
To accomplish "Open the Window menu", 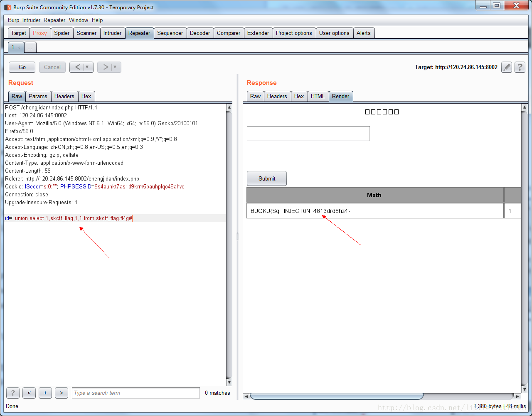I will tap(79, 20).
